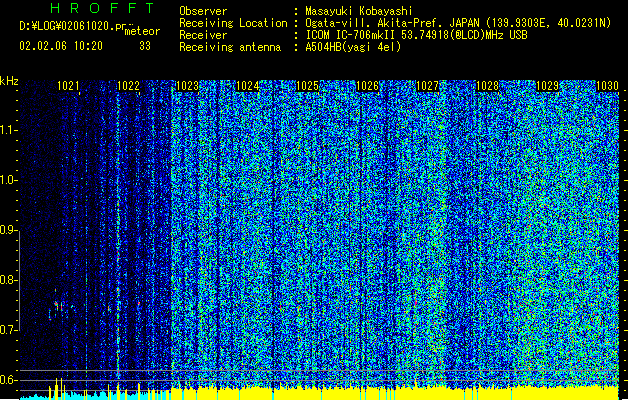The width and height of the screenshot is (629, 400).
Task: Click the date stamp 02.02.06 10:20
Action: [x=61, y=46]
